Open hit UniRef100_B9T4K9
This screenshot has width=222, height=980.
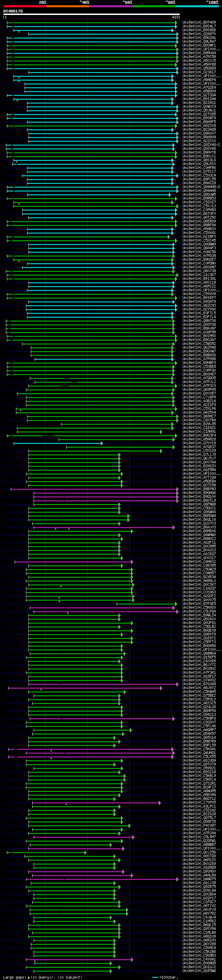coord(199,23)
